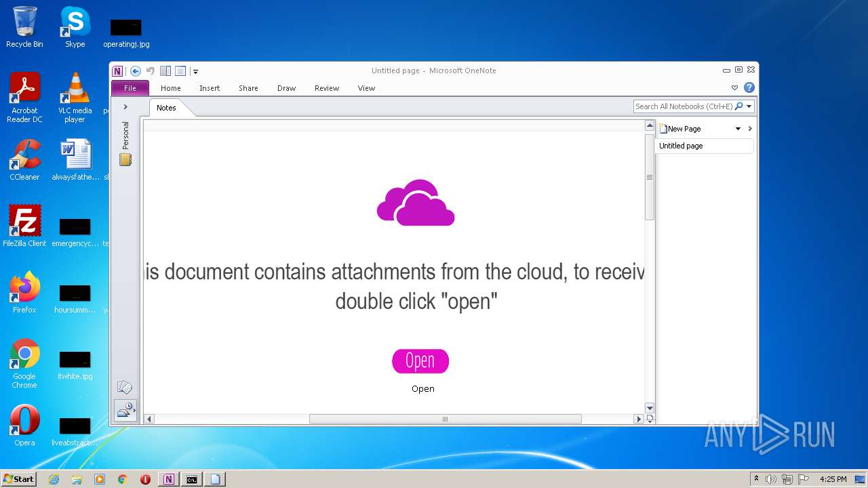Open Customize Quick Access Toolbar dropdown
The width and height of the screenshot is (868, 488).
(x=195, y=71)
